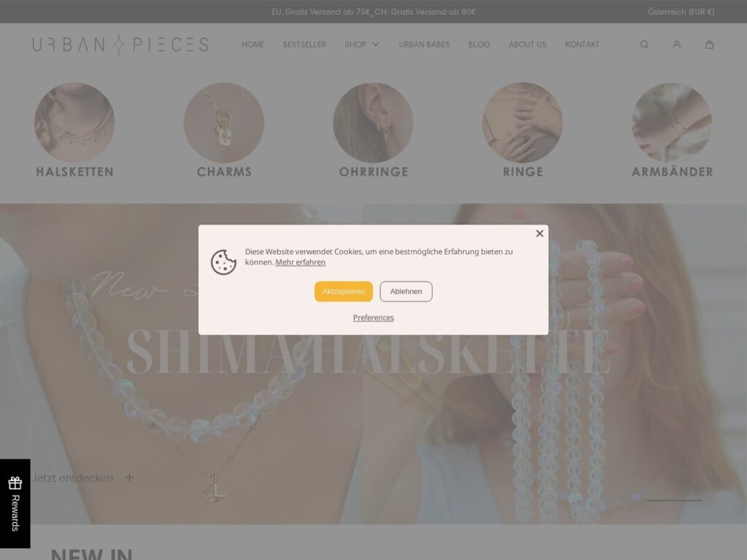Accept cookies with Akzeptieren button

tap(344, 292)
